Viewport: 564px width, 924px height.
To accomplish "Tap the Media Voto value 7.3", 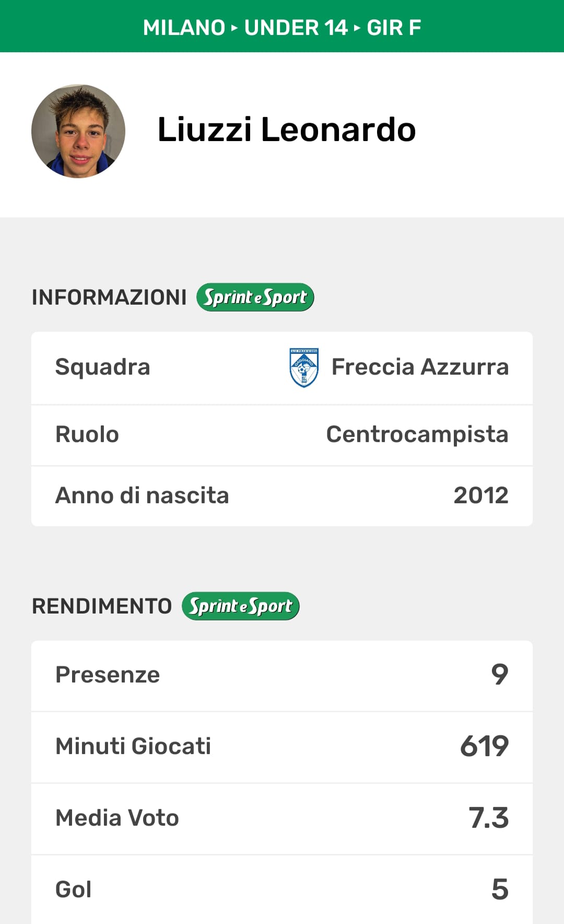I will [x=488, y=818].
